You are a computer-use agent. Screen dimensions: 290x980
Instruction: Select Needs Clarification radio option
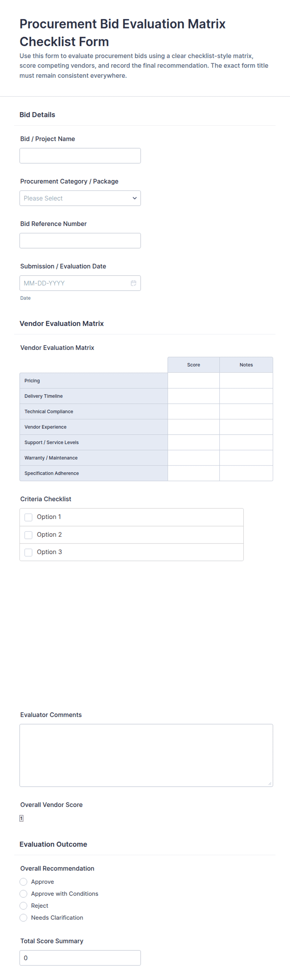coord(23,918)
